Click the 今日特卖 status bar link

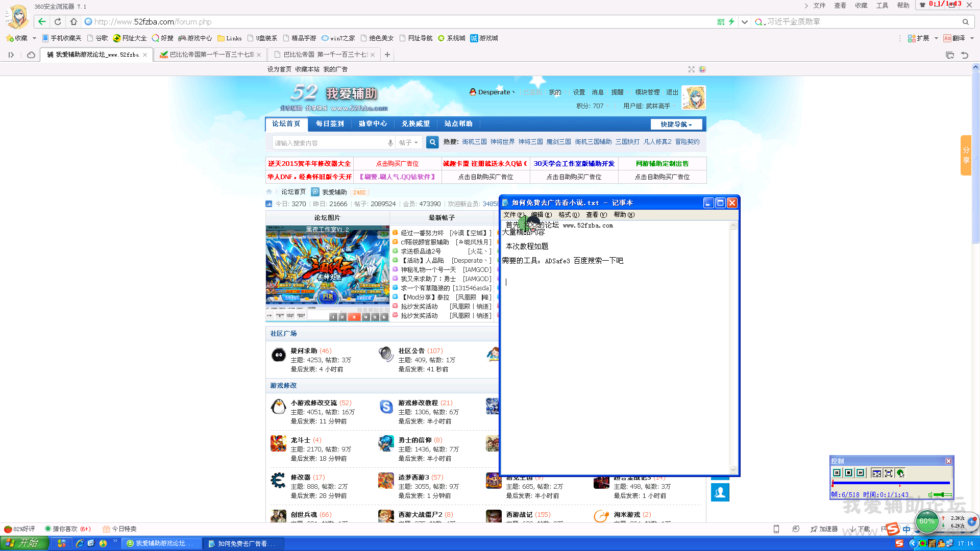120,529
